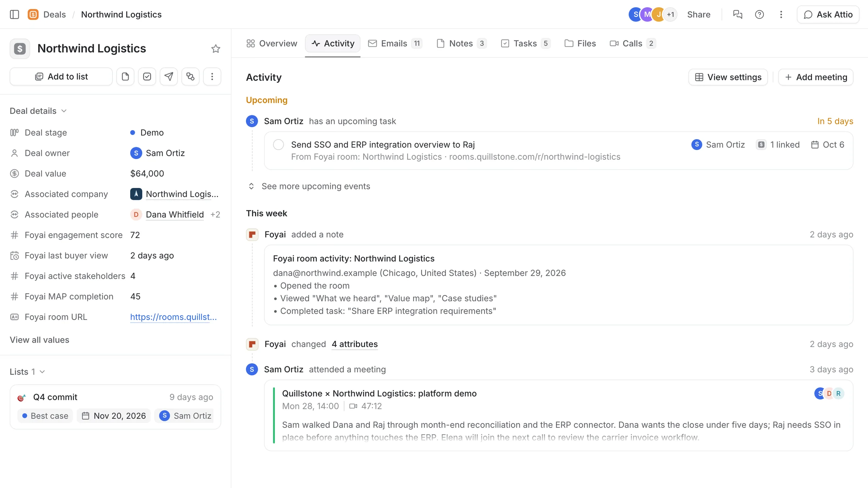Click meeting attendees avatars on platform demo

click(829, 393)
